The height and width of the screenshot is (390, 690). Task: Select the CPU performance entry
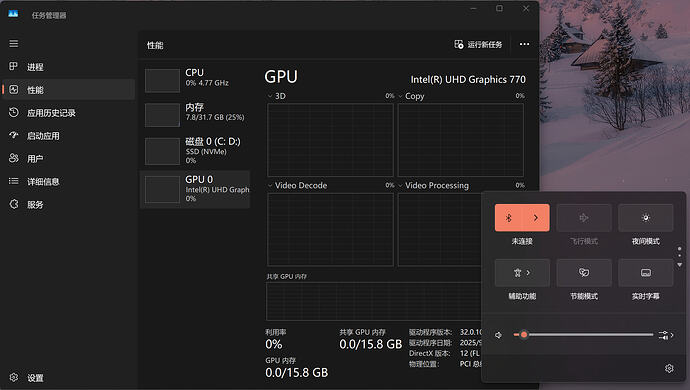(x=195, y=80)
